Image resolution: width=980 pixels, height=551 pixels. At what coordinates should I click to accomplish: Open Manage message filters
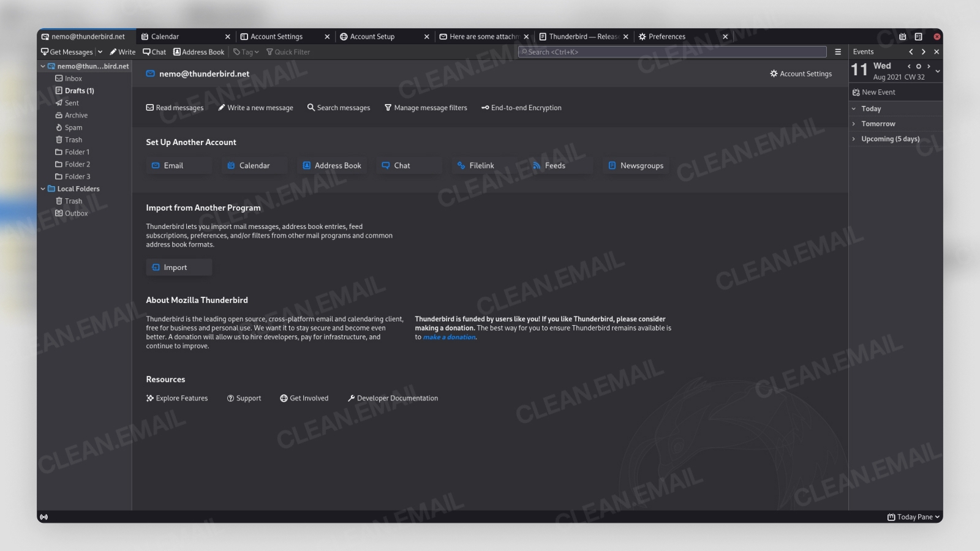click(426, 108)
